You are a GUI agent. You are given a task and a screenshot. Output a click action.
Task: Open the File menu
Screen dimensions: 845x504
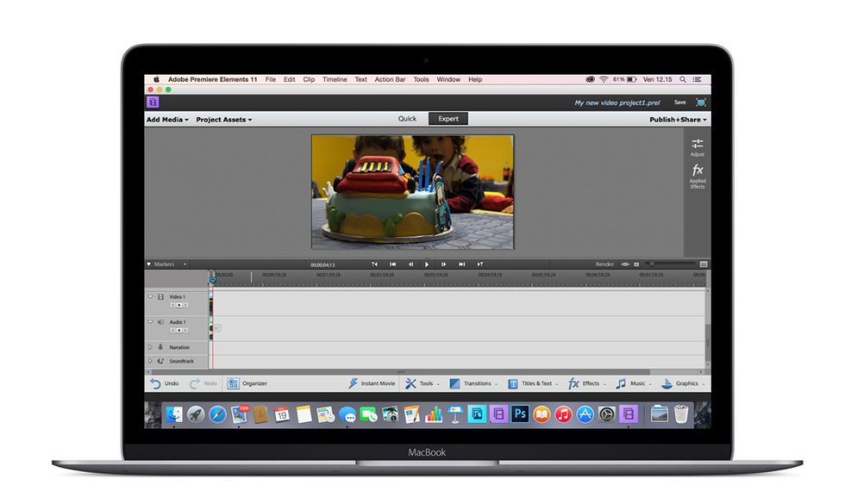(271, 79)
